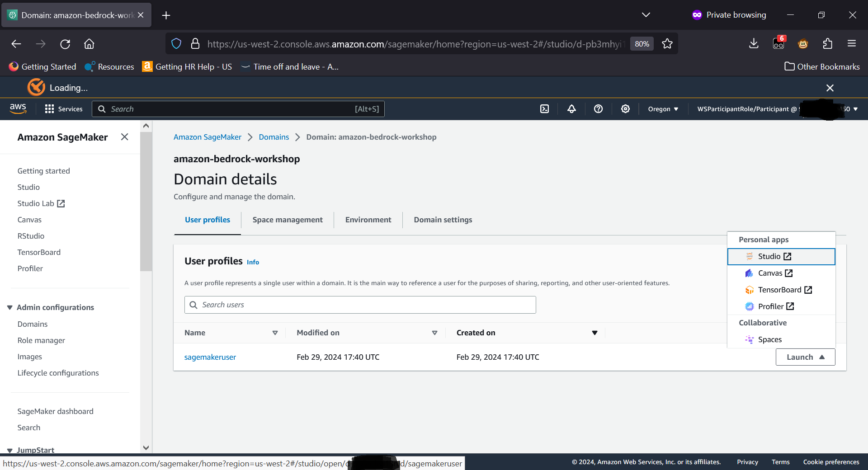Close the Amazon SageMaker sidebar panel
The width and height of the screenshot is (868, 470).
pos(125,137)
